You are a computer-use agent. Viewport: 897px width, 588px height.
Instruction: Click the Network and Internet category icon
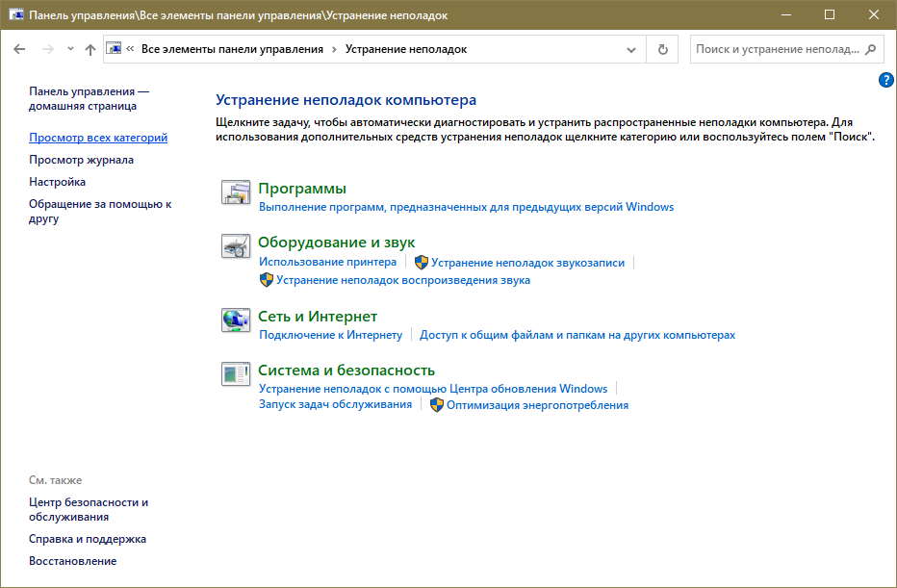pos(236,320)
